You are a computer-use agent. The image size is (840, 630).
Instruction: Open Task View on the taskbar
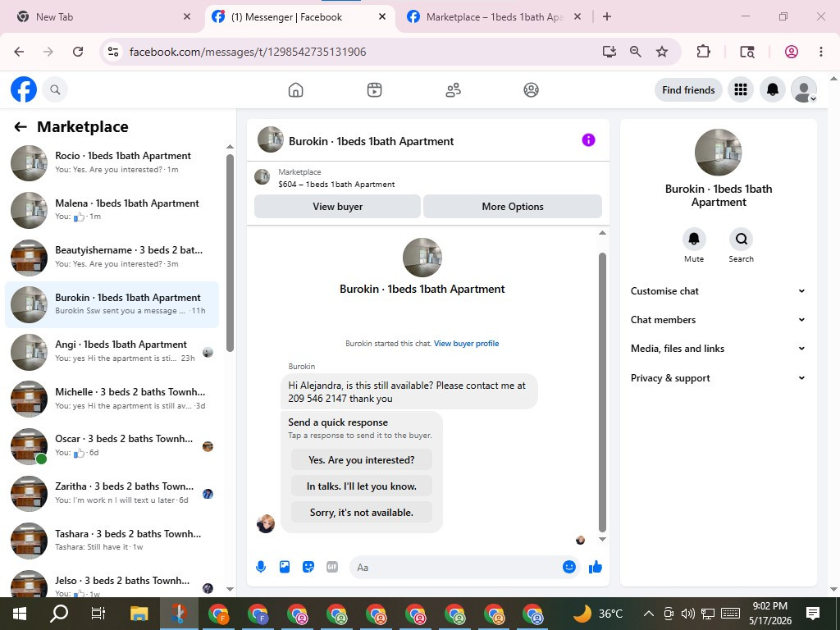pos(98,614)
